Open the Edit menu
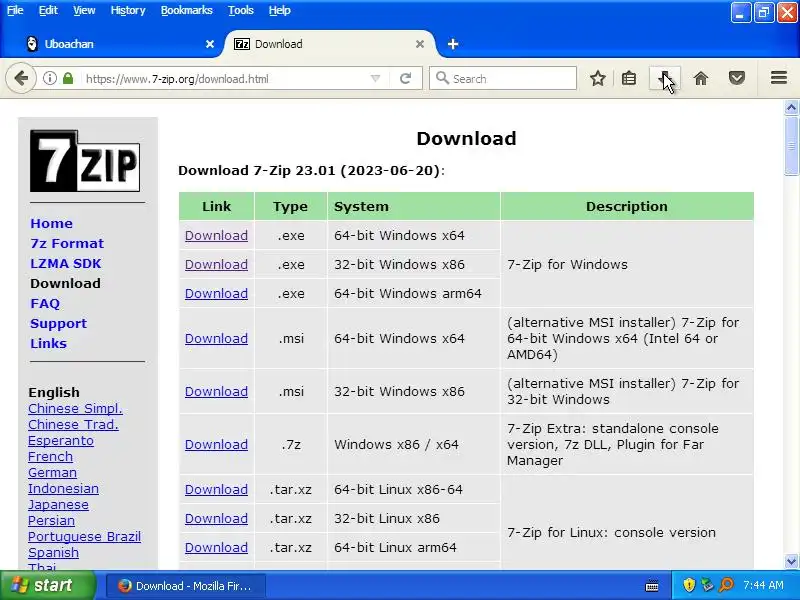 pyautogui.click(x=48, y=10)
